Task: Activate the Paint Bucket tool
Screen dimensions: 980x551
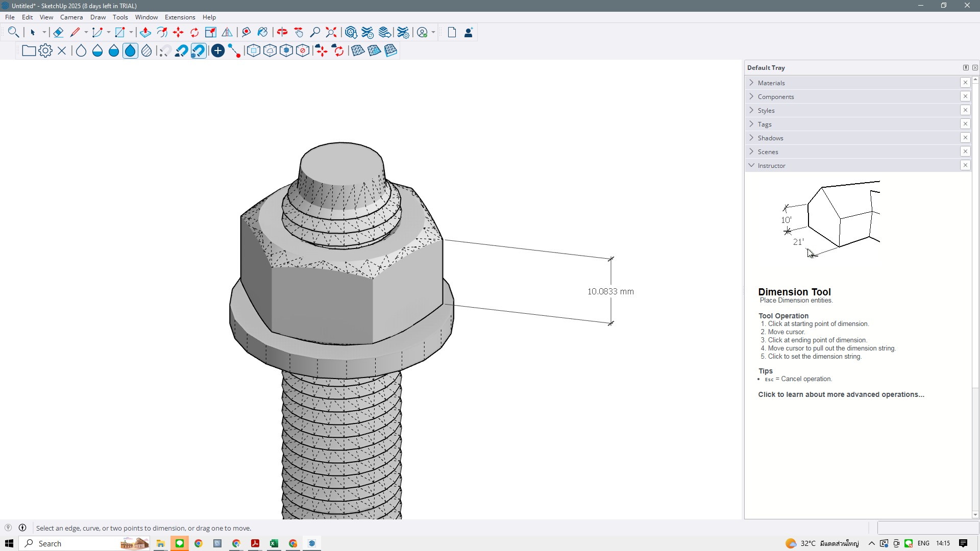Action: [262, 33]
